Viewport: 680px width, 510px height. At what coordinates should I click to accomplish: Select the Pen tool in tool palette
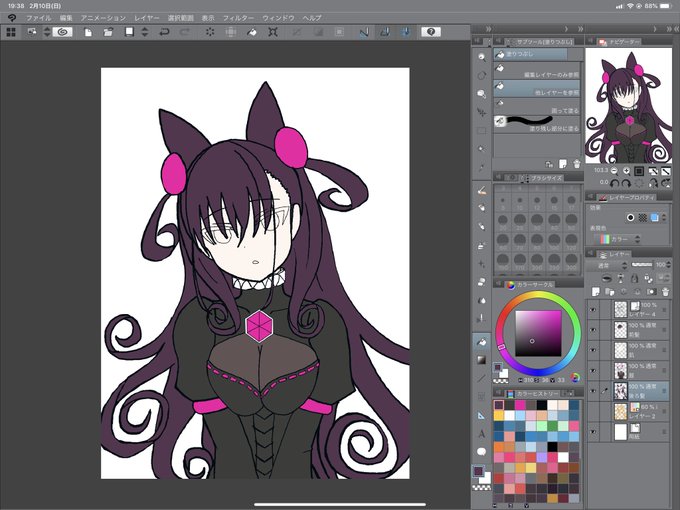click(x=481, y=190)
